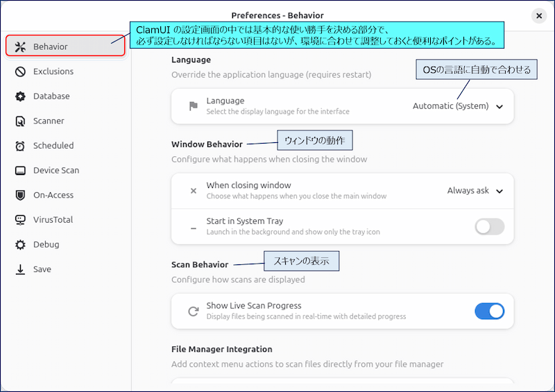Click the File Manager Integration heading
The width and height of the screenshot is (555, 392).
[222, 349]
